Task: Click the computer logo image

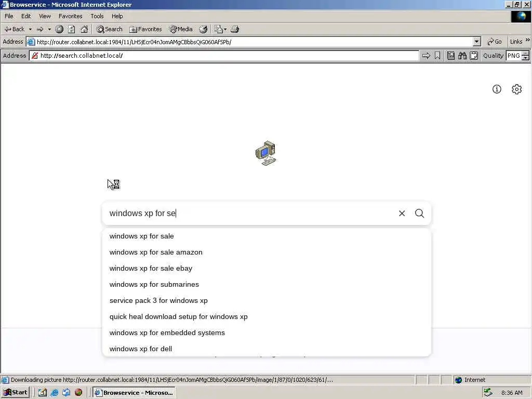Action: (x=265, y=153)
